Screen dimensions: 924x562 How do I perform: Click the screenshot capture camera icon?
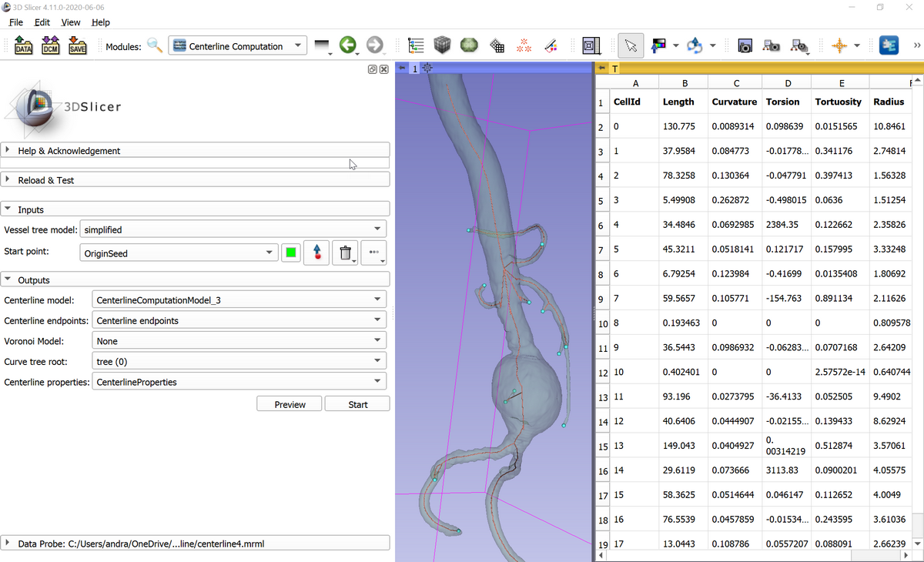pos(745,46)
